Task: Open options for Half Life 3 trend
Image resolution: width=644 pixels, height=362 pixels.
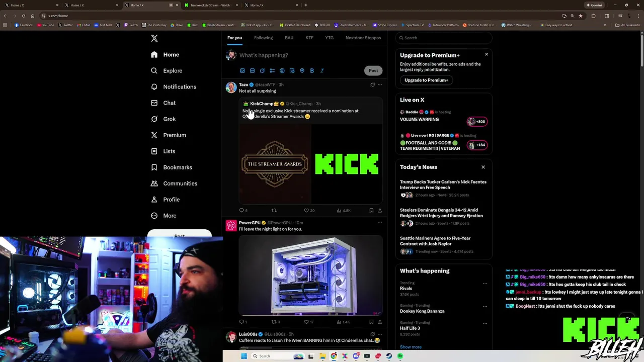Action: coord(485,323)
